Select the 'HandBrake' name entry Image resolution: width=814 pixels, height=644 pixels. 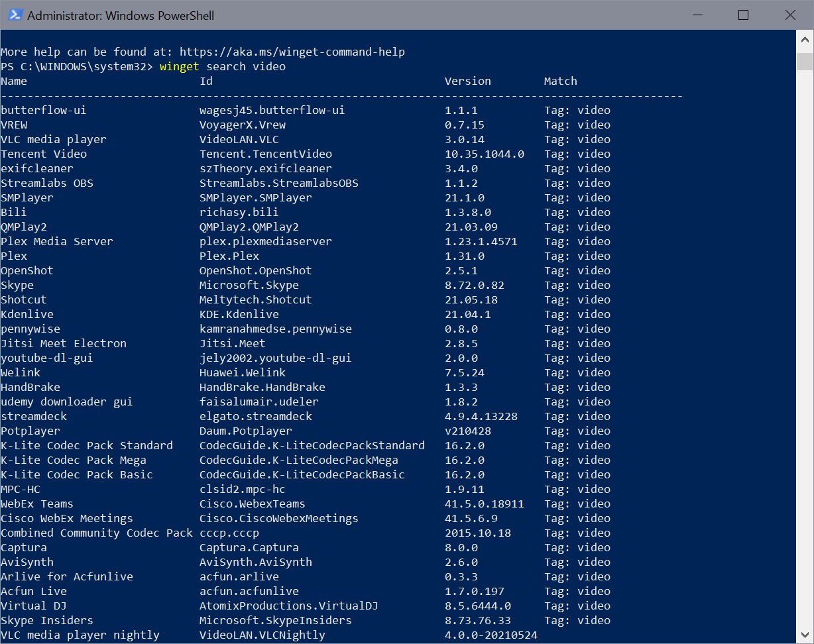pos(30,387)
